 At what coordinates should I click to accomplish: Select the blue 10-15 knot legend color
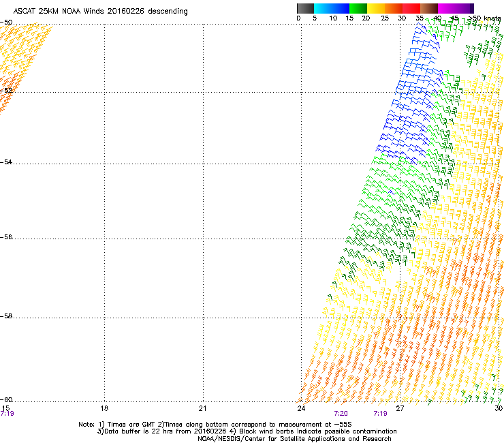click(x=341, y=8)
